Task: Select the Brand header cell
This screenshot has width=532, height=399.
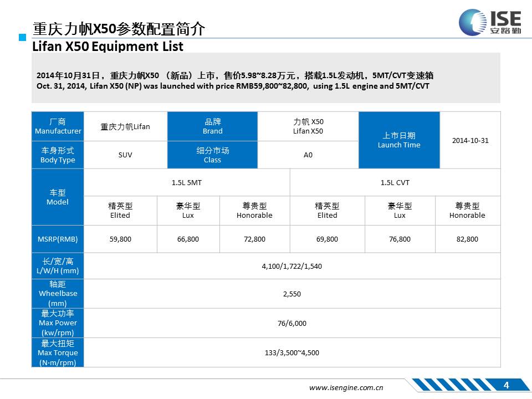Action: pos(212,126)
